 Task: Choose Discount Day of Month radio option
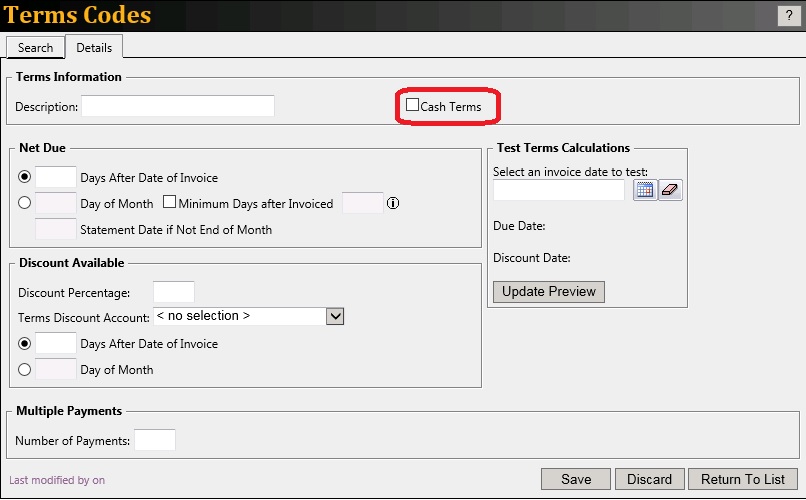pos(25,369)
